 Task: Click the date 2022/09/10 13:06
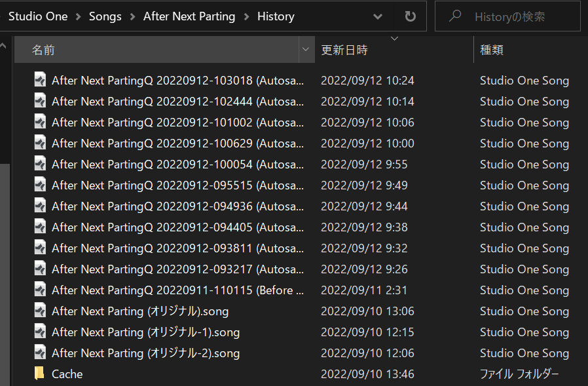(367, 311)
